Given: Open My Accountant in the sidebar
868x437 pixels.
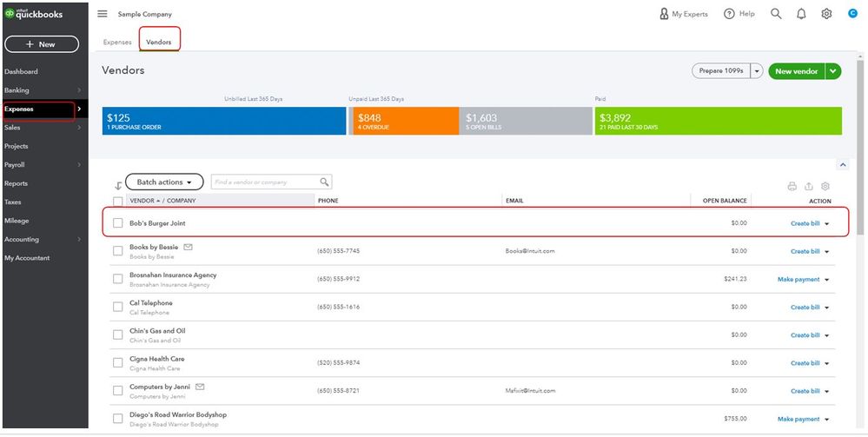Looking at the screenshot, I should tap(27, 257).
